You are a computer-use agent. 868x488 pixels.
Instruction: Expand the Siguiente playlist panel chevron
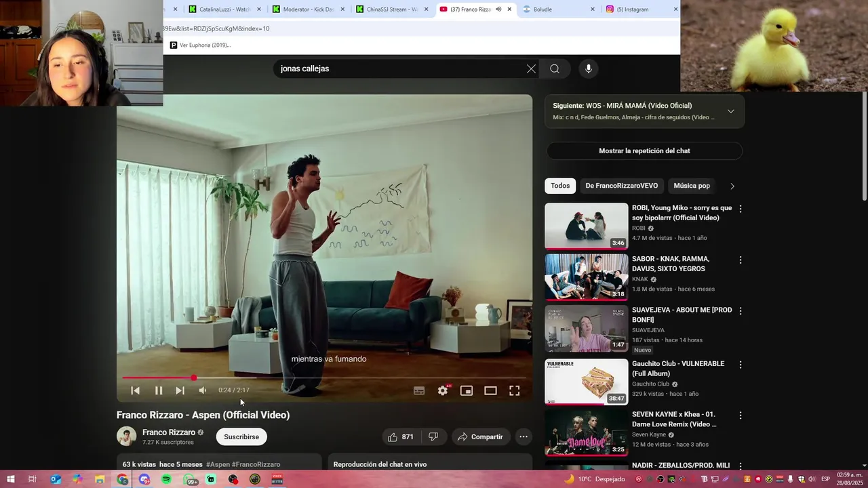pos(730,111)
